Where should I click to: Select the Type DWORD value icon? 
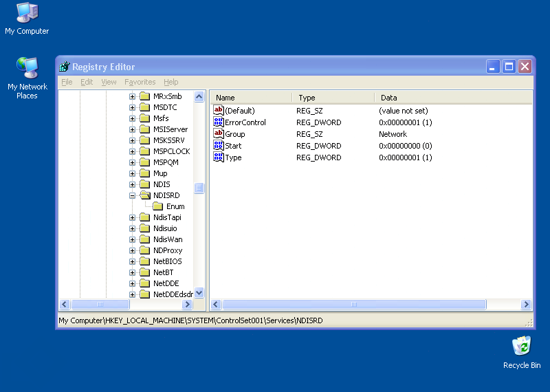(x=218, y=157)
